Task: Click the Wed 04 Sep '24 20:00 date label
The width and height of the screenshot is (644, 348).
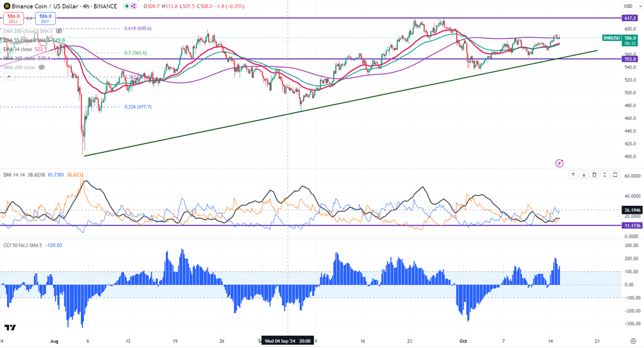Action: coord(287,340)
